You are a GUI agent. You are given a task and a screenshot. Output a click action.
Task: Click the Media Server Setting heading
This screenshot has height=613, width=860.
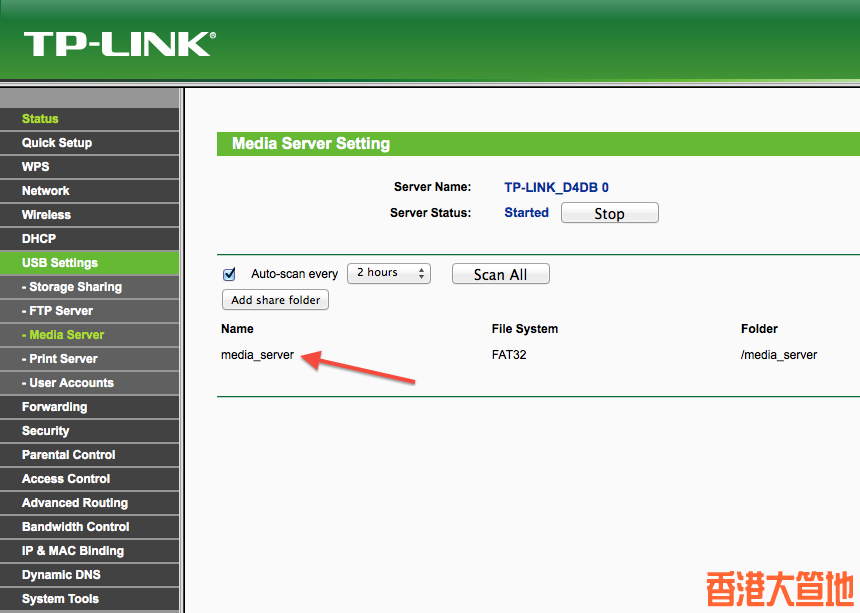(x=311, y=144)
